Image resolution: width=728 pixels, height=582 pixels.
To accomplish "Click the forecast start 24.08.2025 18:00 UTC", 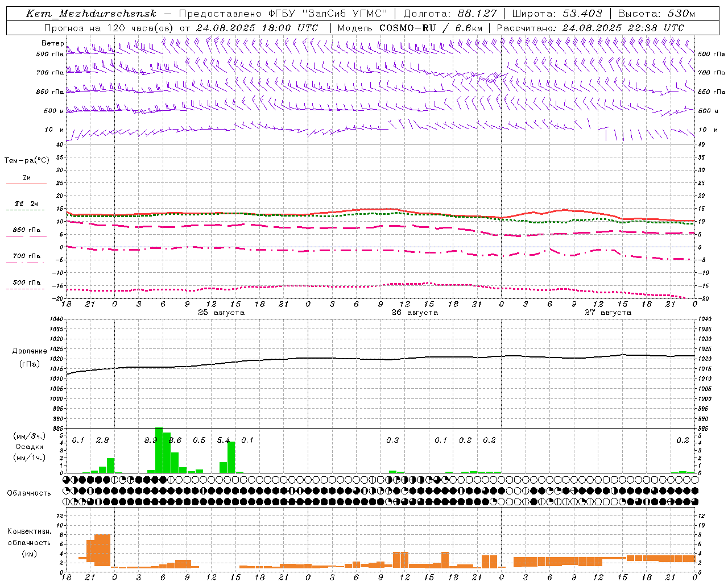I will point(257,28).
